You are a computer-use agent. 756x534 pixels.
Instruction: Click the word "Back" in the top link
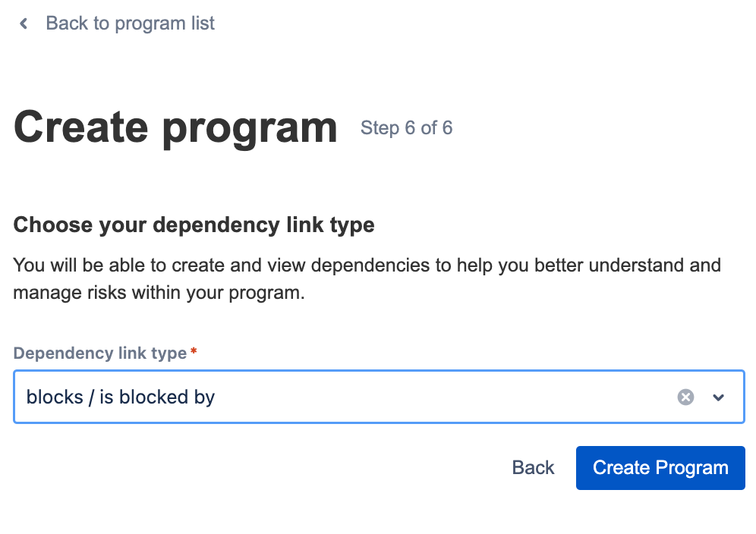(x=67, y=24)
